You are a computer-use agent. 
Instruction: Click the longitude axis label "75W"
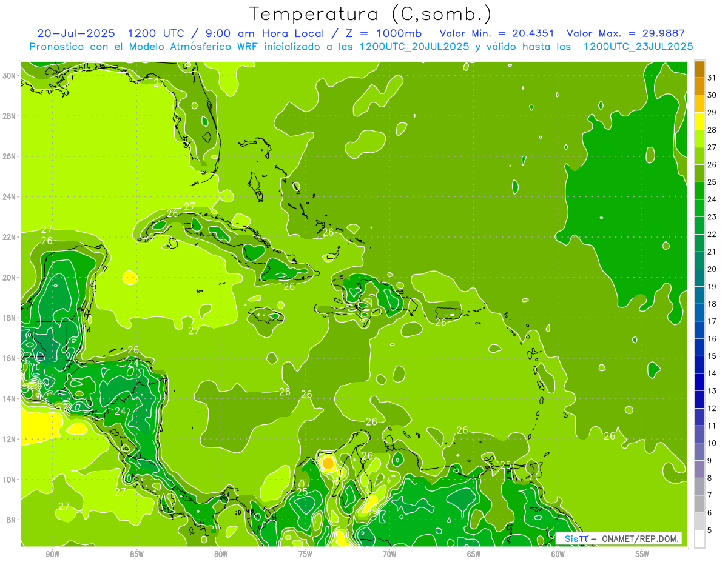[306, 555]
